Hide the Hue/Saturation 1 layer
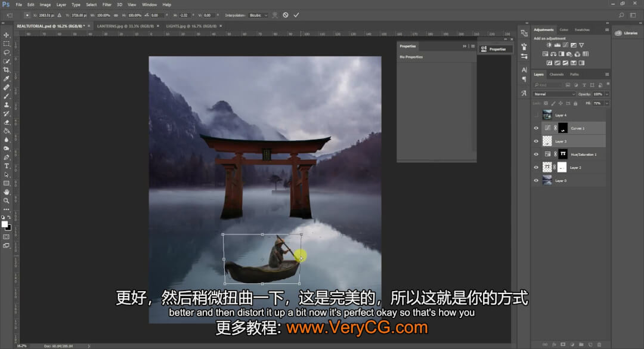 click(536, 155)
